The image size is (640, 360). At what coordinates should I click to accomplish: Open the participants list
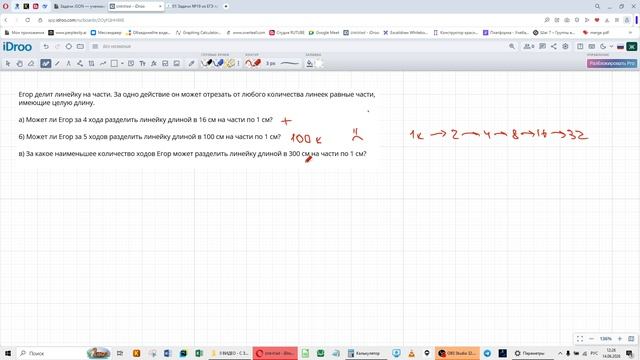529,47
